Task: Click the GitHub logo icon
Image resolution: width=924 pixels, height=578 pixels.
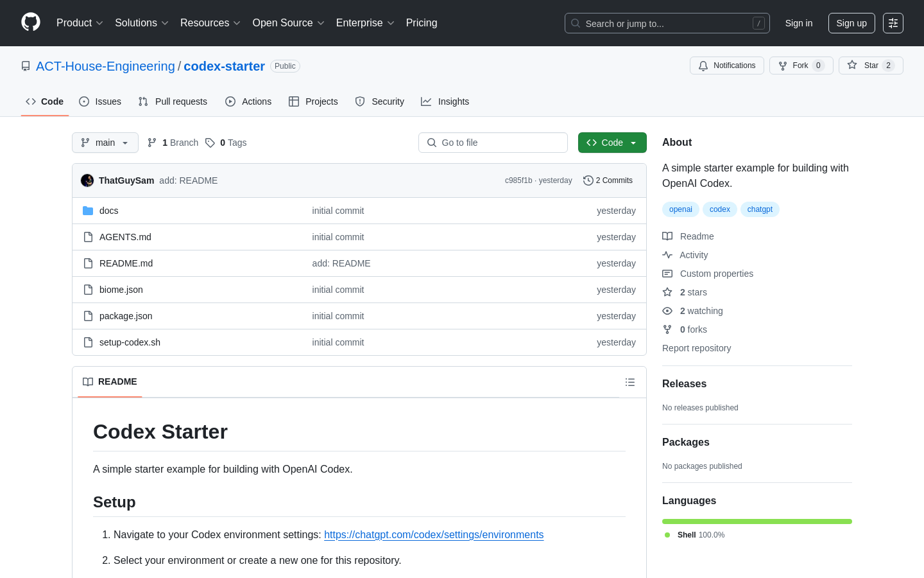Action: (31, 22)
